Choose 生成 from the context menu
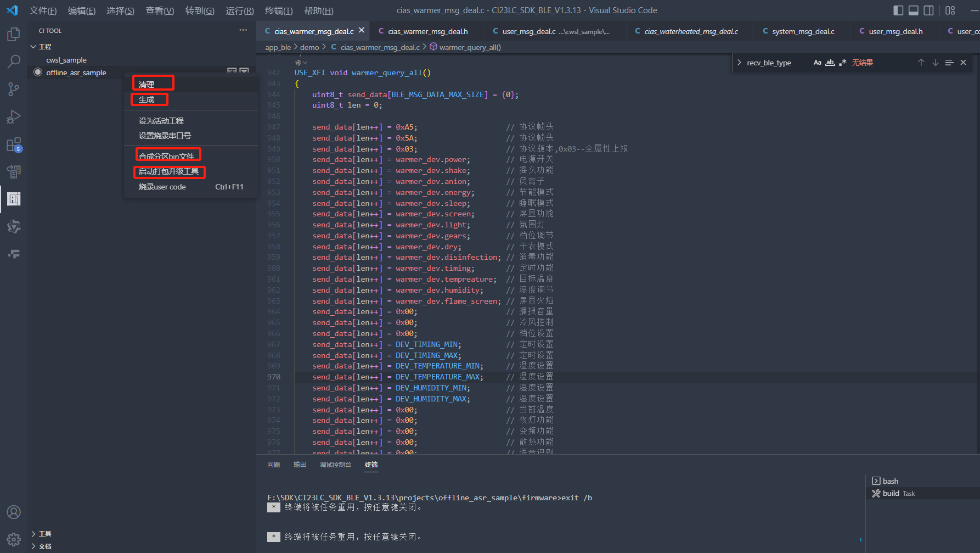 click(x=147, y=99)
